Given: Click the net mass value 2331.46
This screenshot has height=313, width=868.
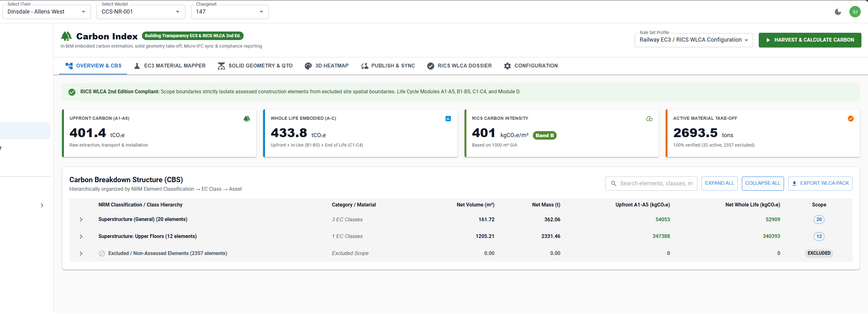Looking at the screenshot, I should pos(550,236).
